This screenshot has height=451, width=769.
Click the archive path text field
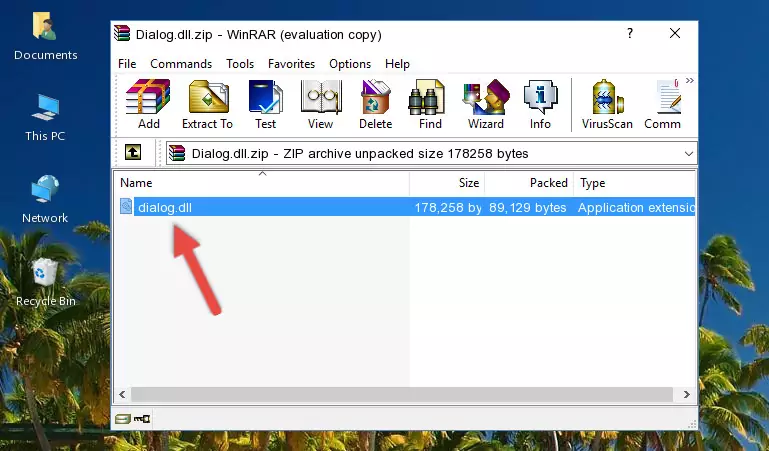point(431,153)
